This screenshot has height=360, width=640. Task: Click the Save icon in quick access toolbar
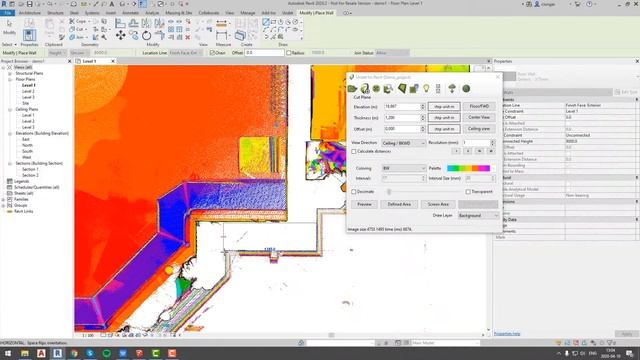[29, 4]
